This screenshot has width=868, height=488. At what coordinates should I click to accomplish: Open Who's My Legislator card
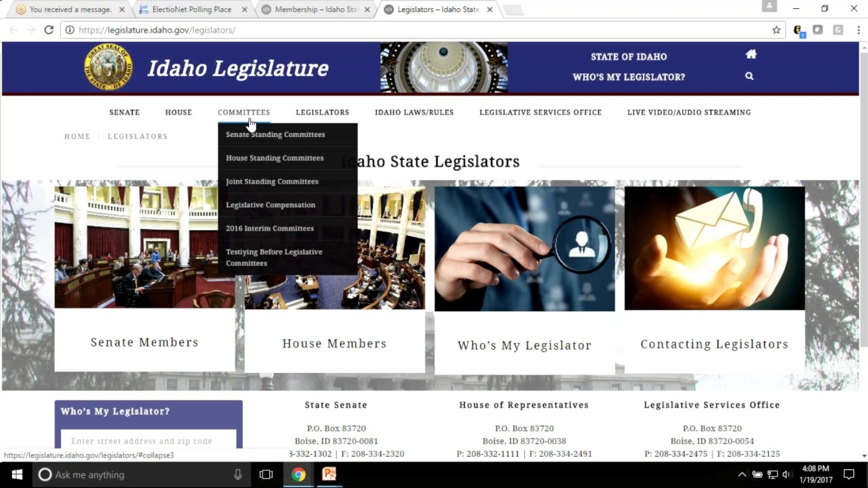point(524,345)
